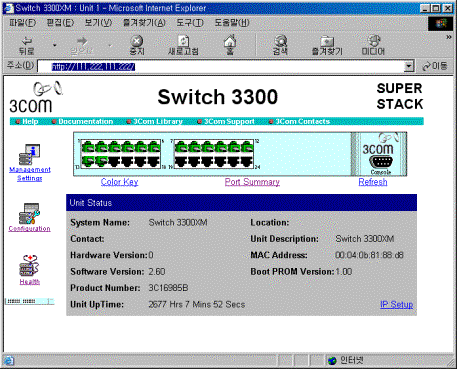Click the Product Number value 3C16985B
This screenshot has width=457, height=369.
point(168,288)
